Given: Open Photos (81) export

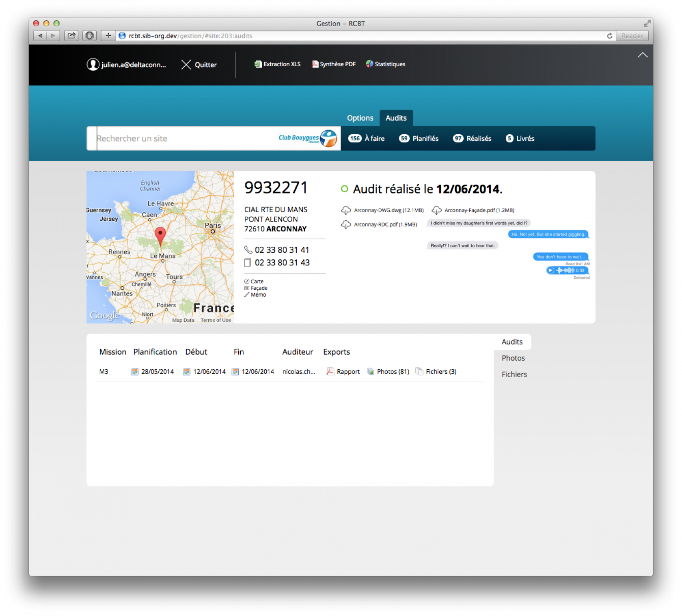Looking at the screenshot, I should click(388, 372).
